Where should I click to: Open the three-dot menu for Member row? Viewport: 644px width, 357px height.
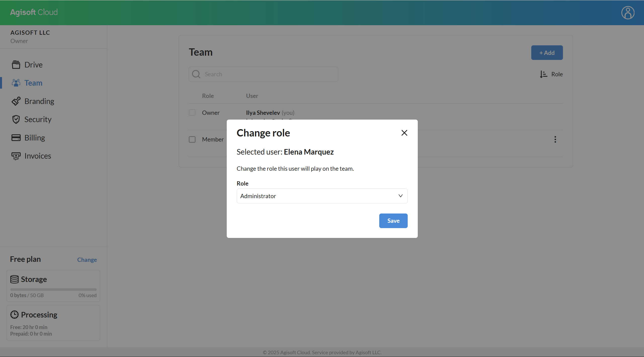555,139
